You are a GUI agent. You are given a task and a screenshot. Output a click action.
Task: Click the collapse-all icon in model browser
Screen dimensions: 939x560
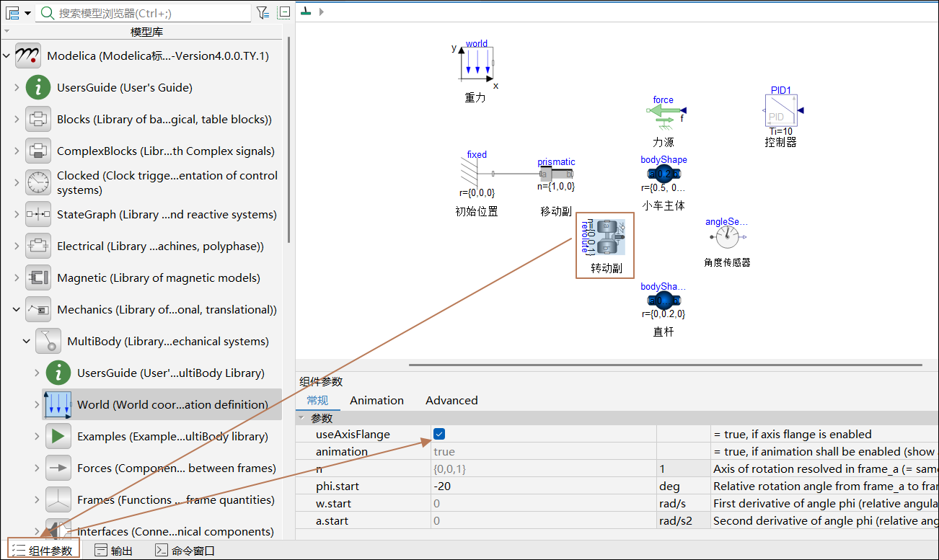[x=284, y=12]
